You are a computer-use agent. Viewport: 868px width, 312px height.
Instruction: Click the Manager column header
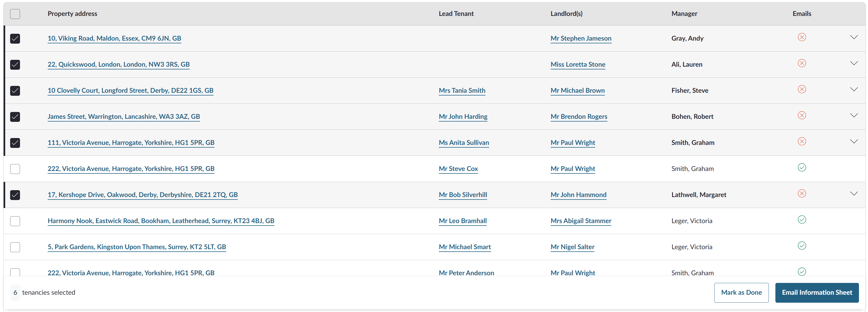[684, 13]
